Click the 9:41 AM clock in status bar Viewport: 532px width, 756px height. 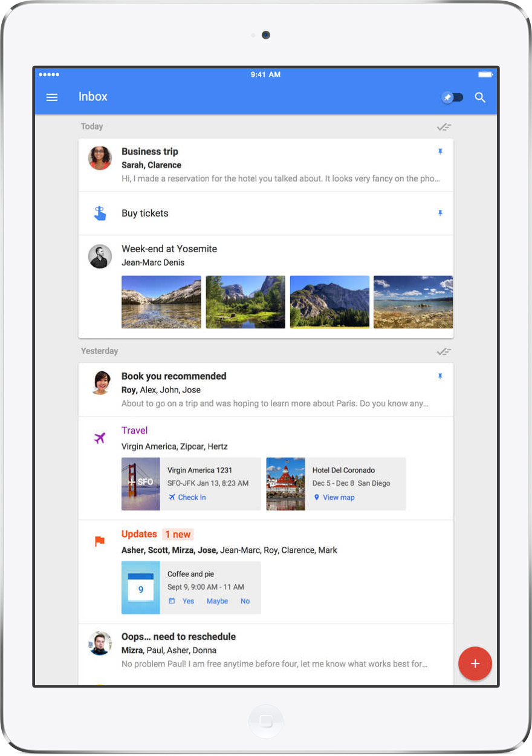(266, 74)
